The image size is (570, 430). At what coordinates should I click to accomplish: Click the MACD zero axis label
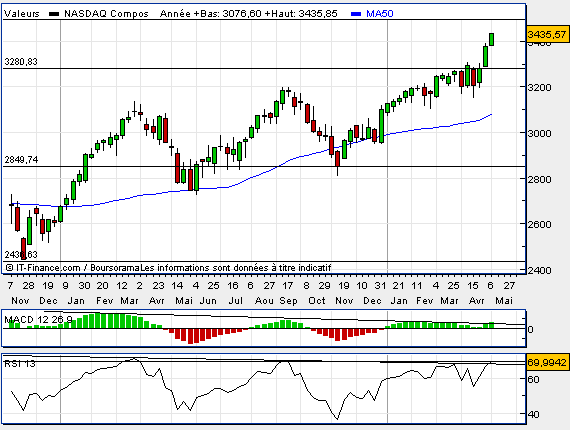tap(530, 330)
